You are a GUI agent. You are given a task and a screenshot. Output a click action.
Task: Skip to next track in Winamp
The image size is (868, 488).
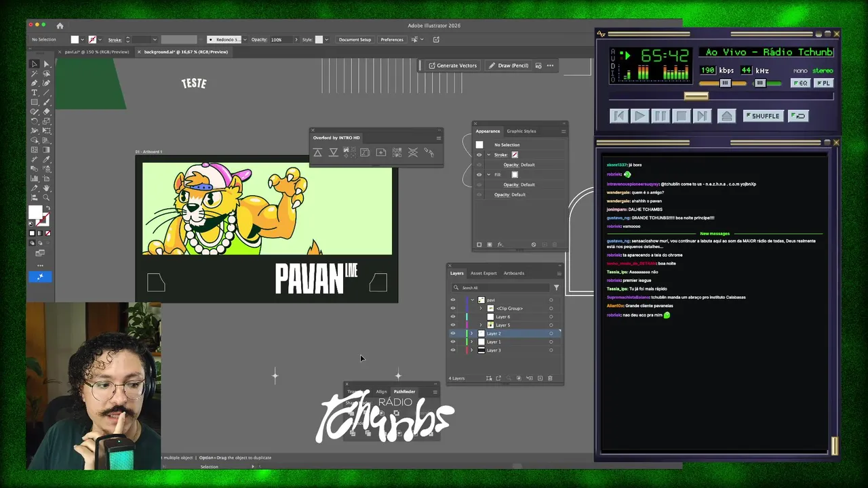click(702, 116)
